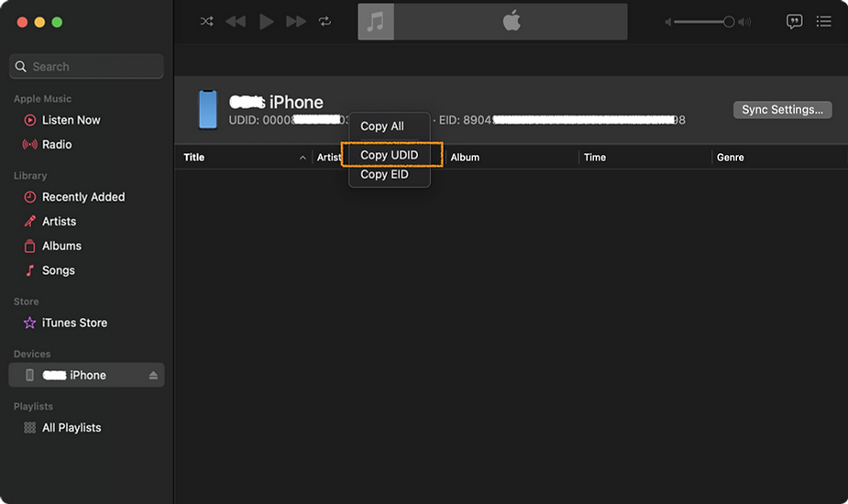Click the iTunes Store star icon
Screen dimensions: 848x504
click(x=29, y=323)
